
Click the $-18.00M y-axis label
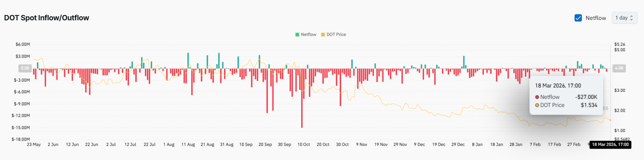tap(21, 139)
